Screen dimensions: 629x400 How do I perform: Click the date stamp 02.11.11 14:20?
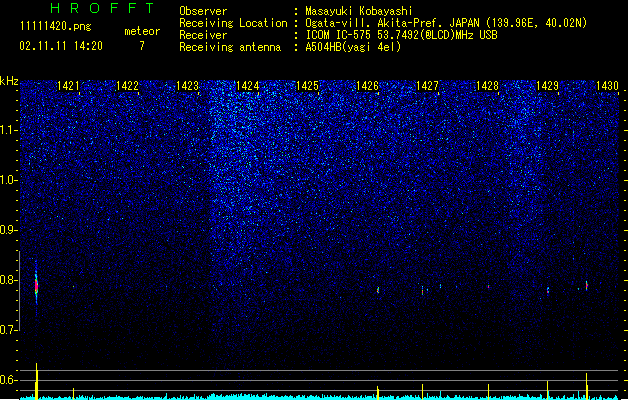tap(61, 46)
